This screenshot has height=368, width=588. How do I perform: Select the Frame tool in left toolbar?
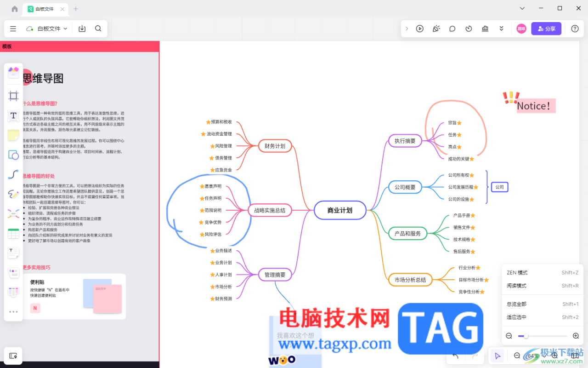tap(13, 96)
